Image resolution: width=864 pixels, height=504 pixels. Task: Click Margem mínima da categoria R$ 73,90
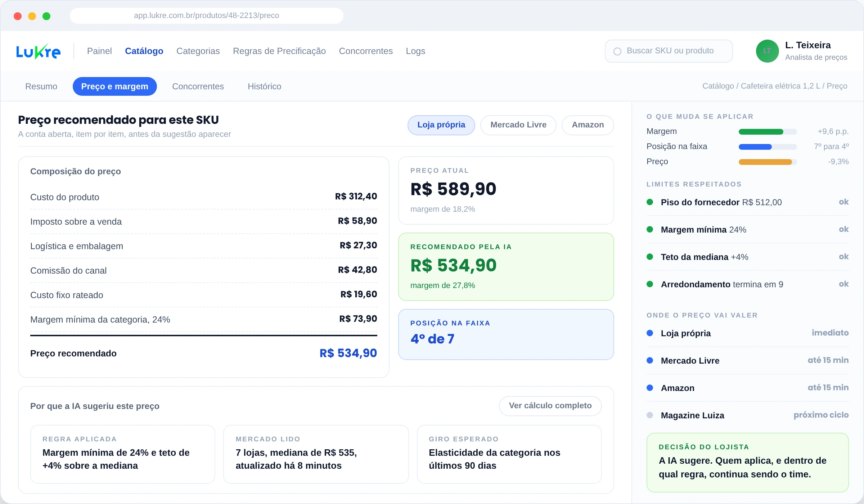point(358,319)
